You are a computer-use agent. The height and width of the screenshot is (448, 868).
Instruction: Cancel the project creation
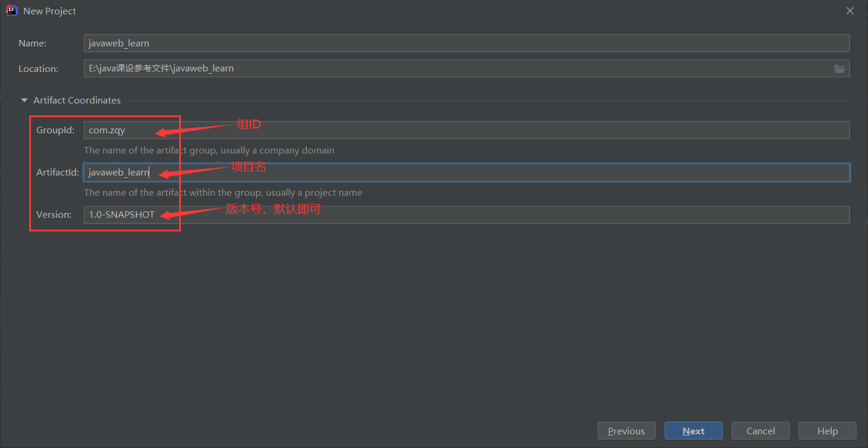760,431
